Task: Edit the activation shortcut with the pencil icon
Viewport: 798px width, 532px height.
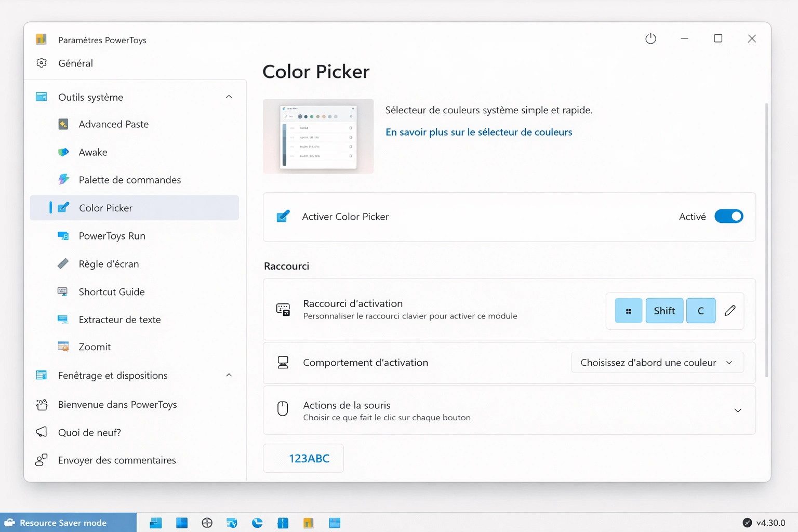Action: click(x=730, y=310)
